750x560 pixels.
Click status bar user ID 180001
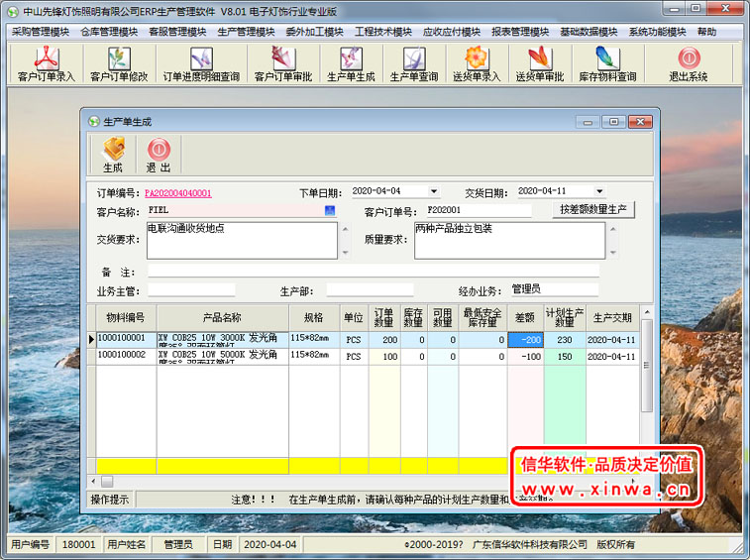click(x=79, y=545)
